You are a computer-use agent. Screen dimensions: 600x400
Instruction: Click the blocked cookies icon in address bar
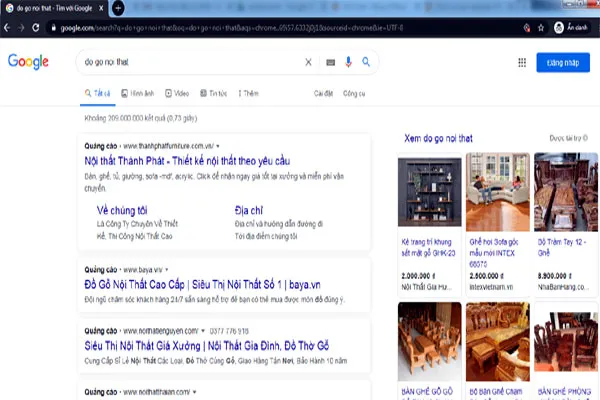(x=527, y=28)
